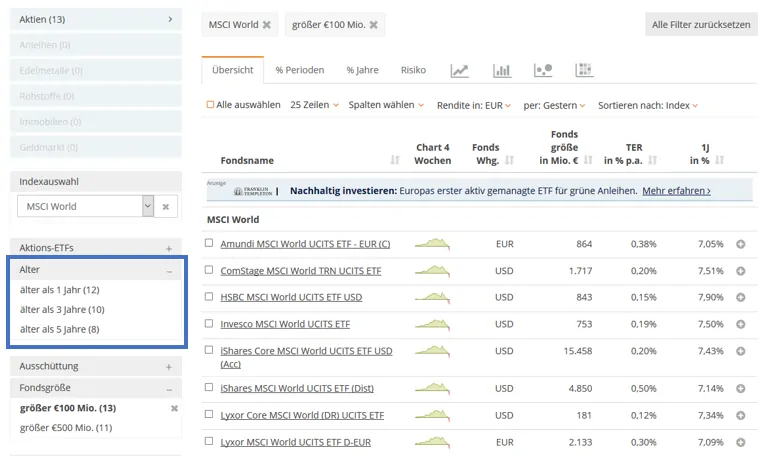Check the iShares MSCI World (Dist) row
The image size is (769, 469).
click(x=209, y=387)
